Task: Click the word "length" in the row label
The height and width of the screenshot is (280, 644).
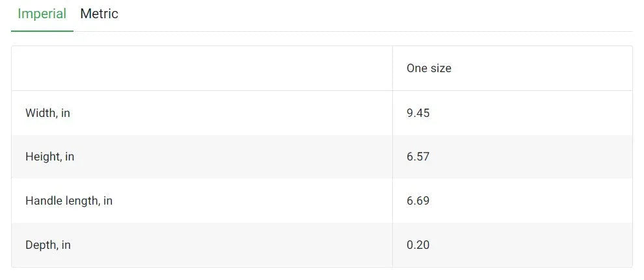Action: 81,201
